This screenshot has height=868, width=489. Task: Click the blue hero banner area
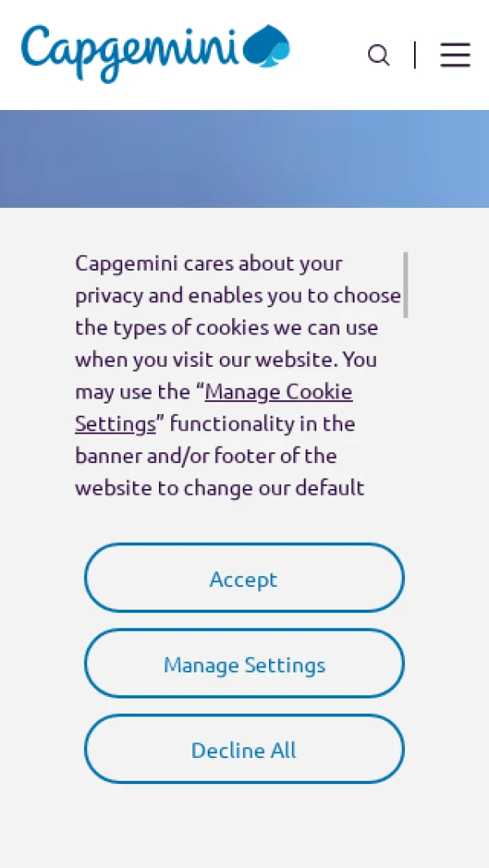pos(244,159)
